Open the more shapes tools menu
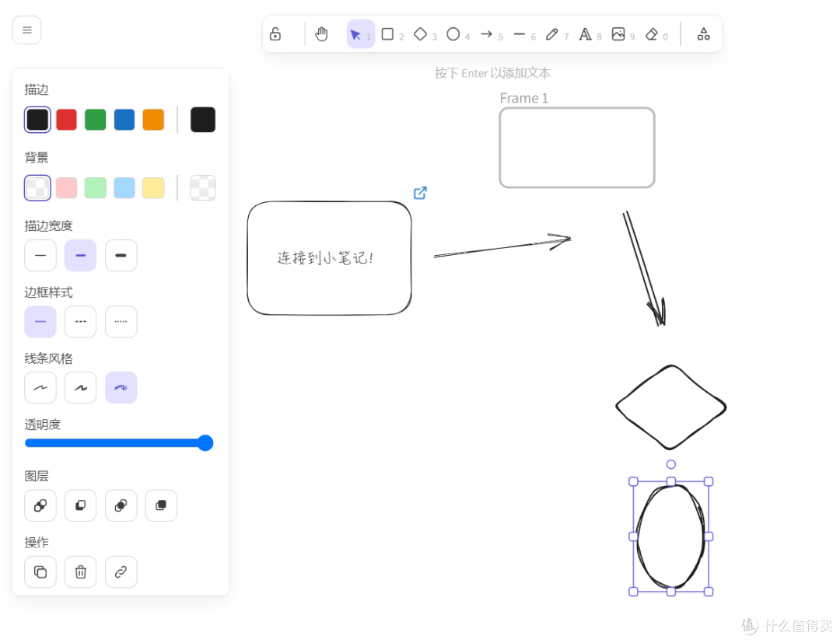The height and width of the screenshot is (643, 840). pyautogui.click(x=703, y=34)
